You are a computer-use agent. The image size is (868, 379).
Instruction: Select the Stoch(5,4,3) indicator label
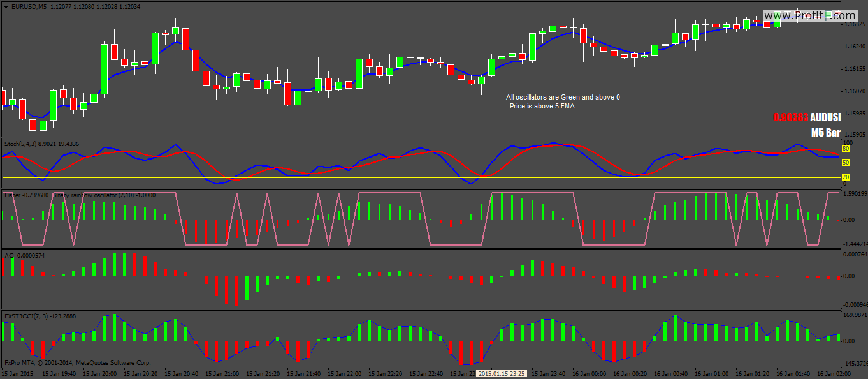[x=42, y=144]
